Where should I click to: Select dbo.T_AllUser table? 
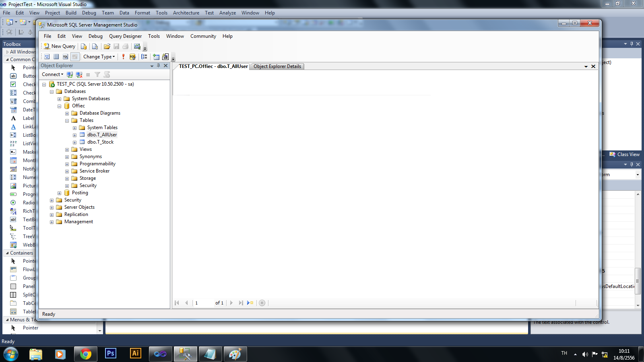[102, 135]
